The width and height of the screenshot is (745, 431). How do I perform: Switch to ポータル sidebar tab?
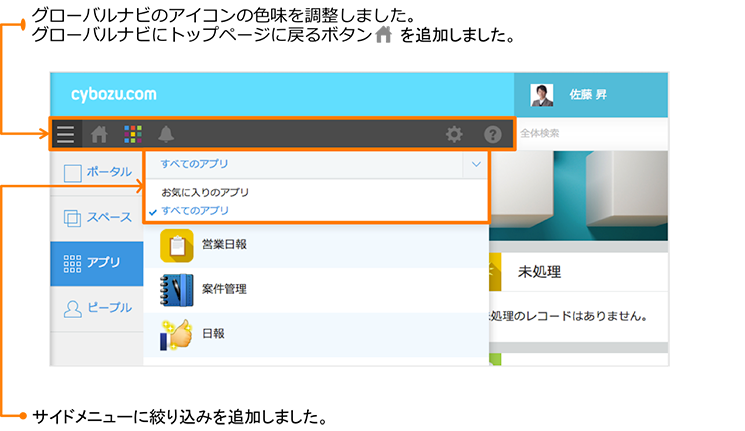[x=97, y=173]
